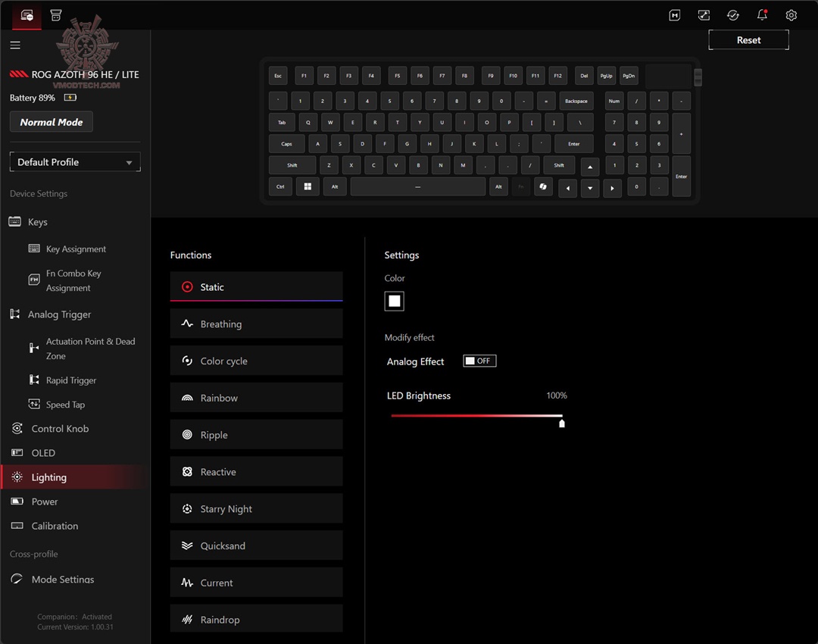818x644 pixels.
Task: Click the left arrow key on keyboard preview
Action: (x=567, y=188)
